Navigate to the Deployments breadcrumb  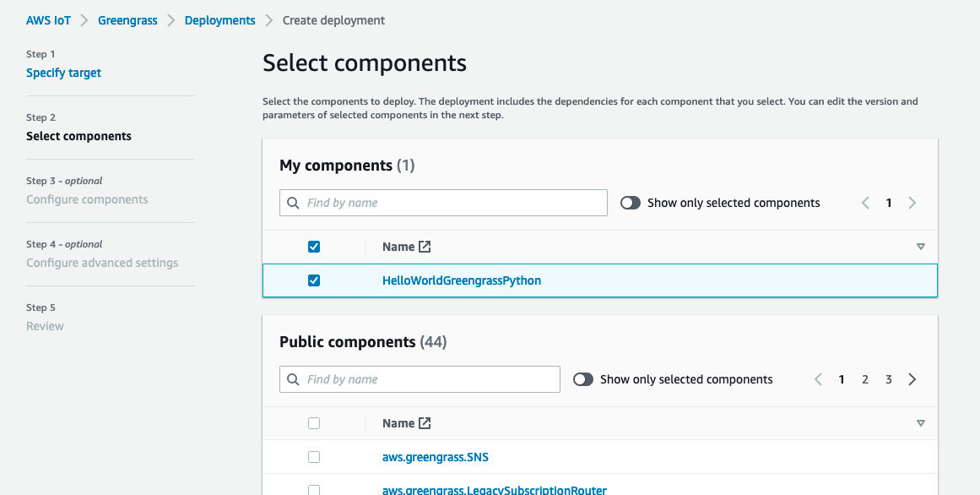pyautogui.click(x=219, y=20)
